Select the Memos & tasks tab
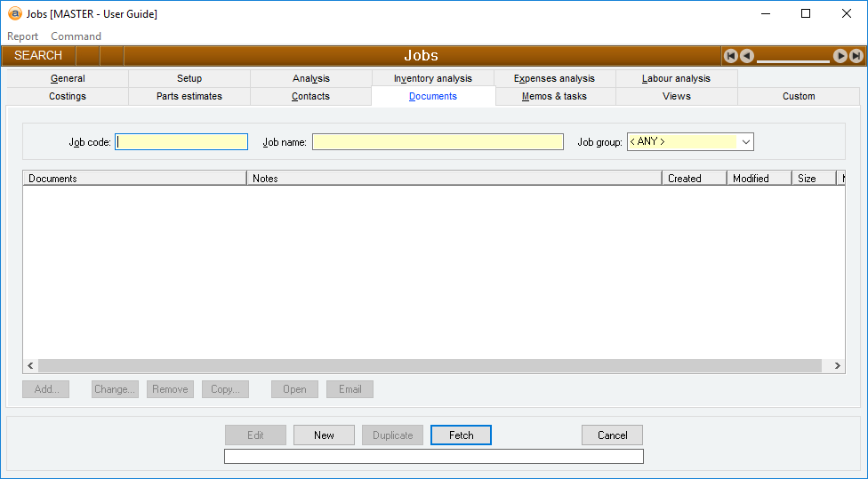 click(554, 96)
